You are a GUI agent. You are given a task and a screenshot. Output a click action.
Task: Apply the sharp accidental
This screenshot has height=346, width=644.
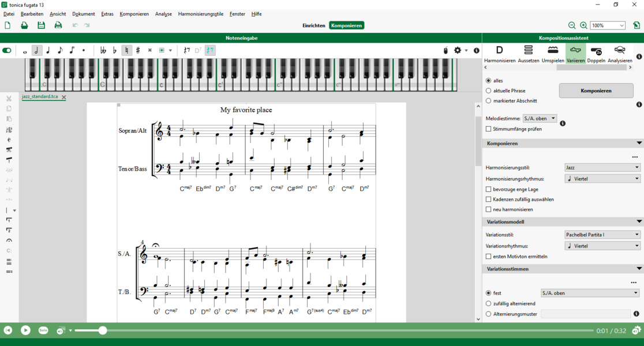click(138, 51)
